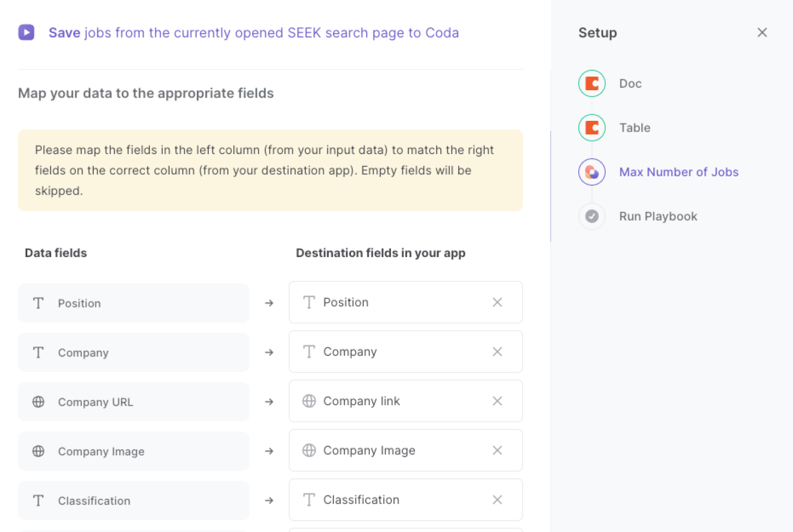The width and height of the screenshot is (793, 532).
Task: Clear the Company Image destination mapping
Action: [497, 450]
